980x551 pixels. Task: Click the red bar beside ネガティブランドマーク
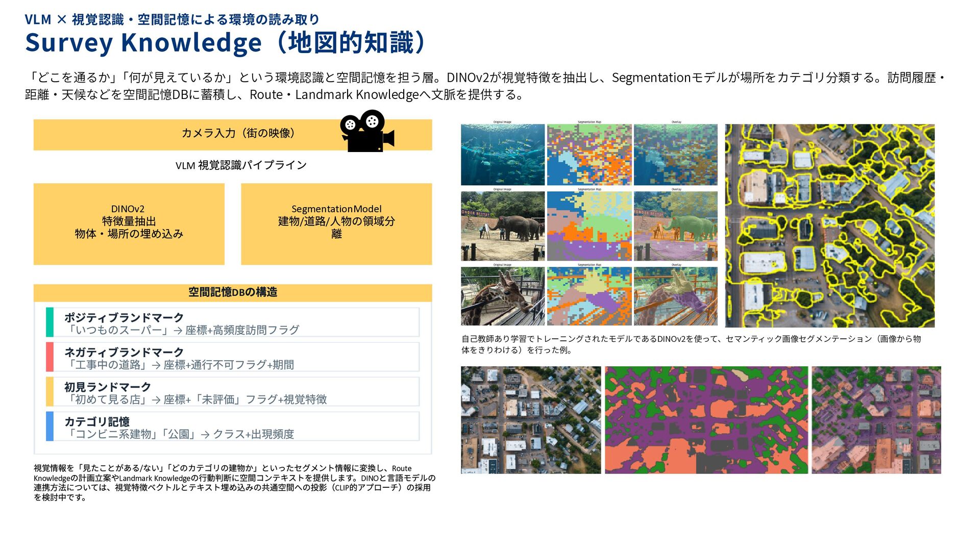(50, 357)
